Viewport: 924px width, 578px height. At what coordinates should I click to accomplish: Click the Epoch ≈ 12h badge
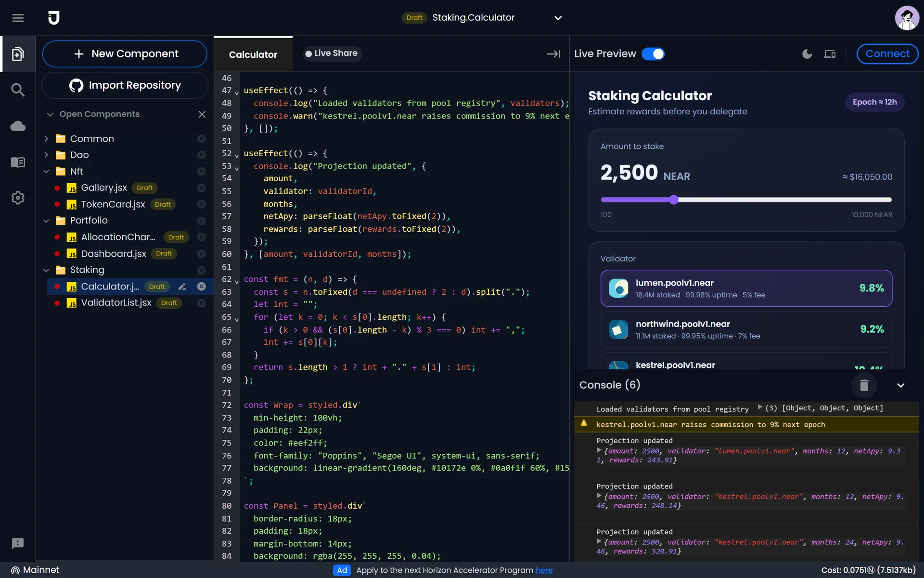pyautogui.click(x=874, y=102)
